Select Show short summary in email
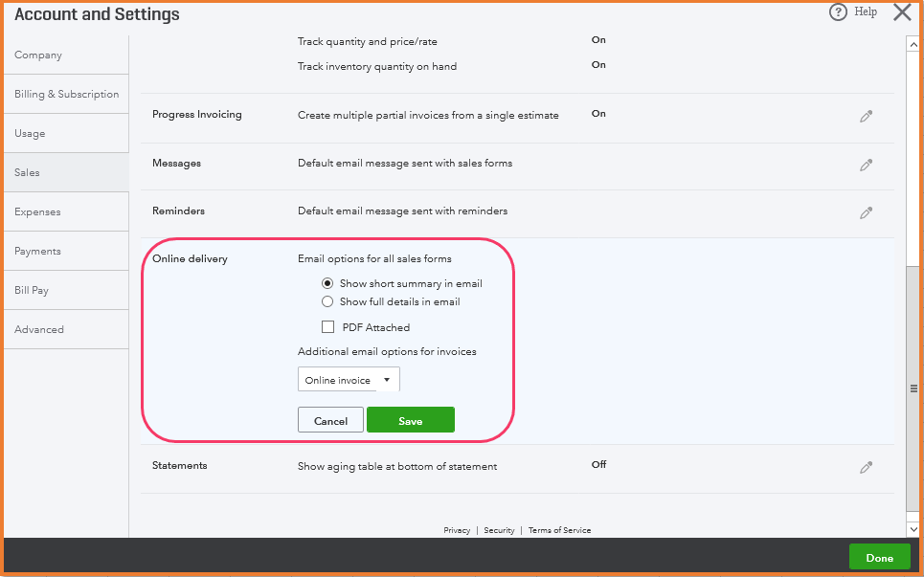The height and width of the screenshot is (577, 924). tap(327, 283)
